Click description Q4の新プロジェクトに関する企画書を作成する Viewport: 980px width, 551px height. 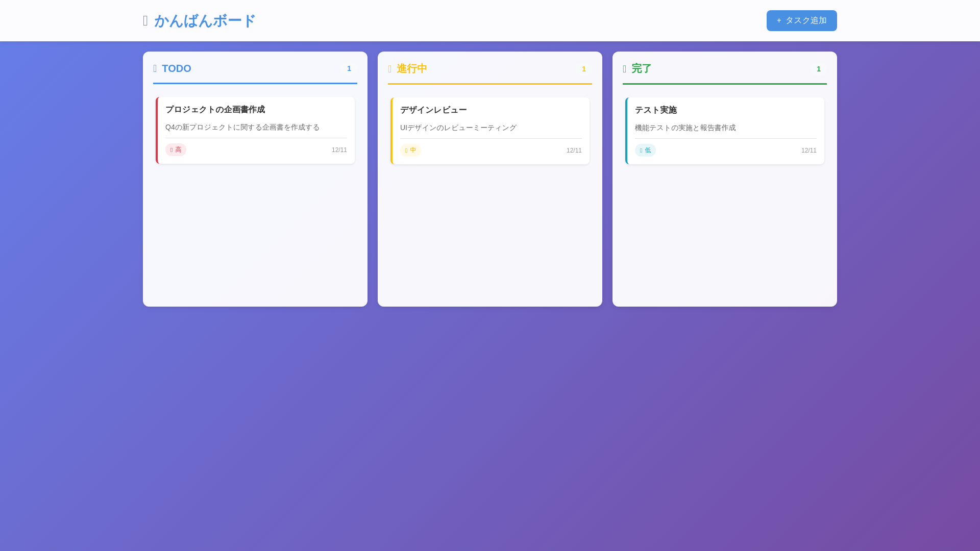click(x=242, y=127)
